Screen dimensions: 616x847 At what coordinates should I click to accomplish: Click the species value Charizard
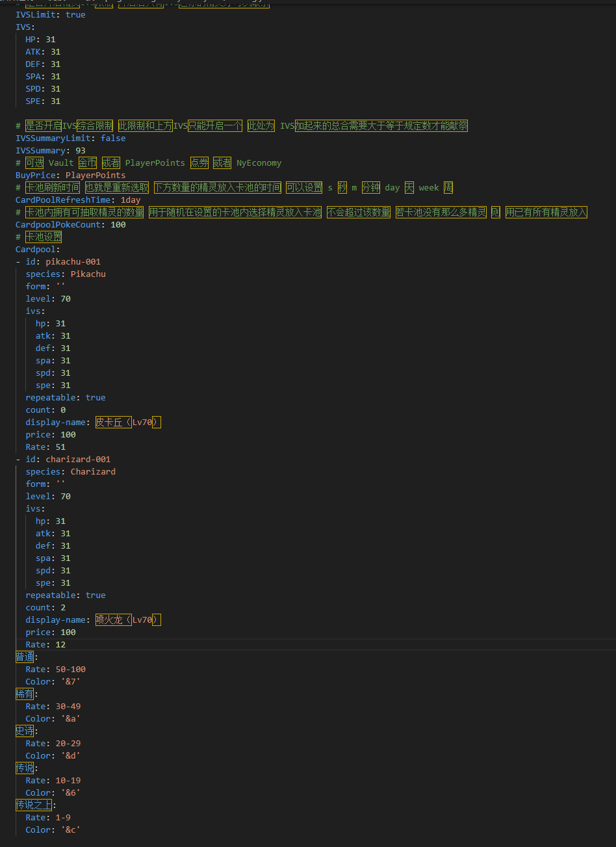pyautogui.click(x=93, y=471)
